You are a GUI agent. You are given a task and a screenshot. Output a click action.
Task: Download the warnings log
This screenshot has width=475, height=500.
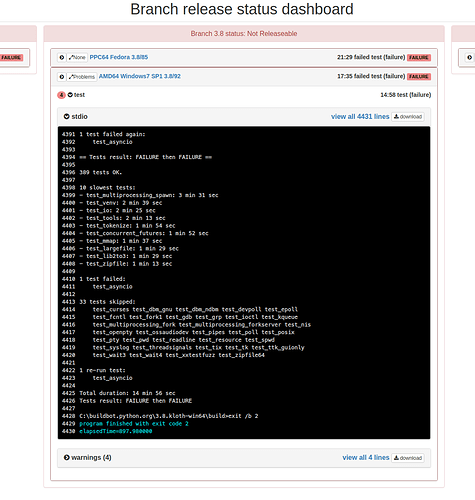408,458
